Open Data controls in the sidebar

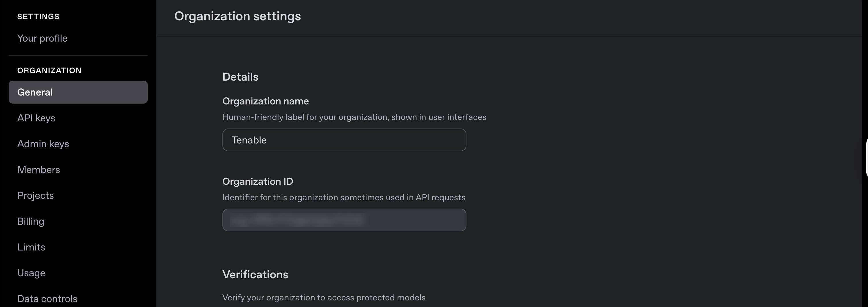47,299
